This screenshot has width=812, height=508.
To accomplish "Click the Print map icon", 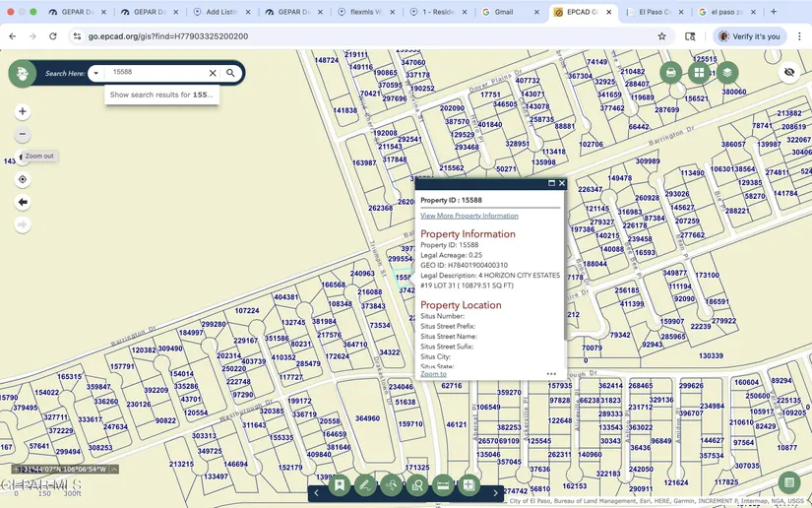I will (671, 73).
